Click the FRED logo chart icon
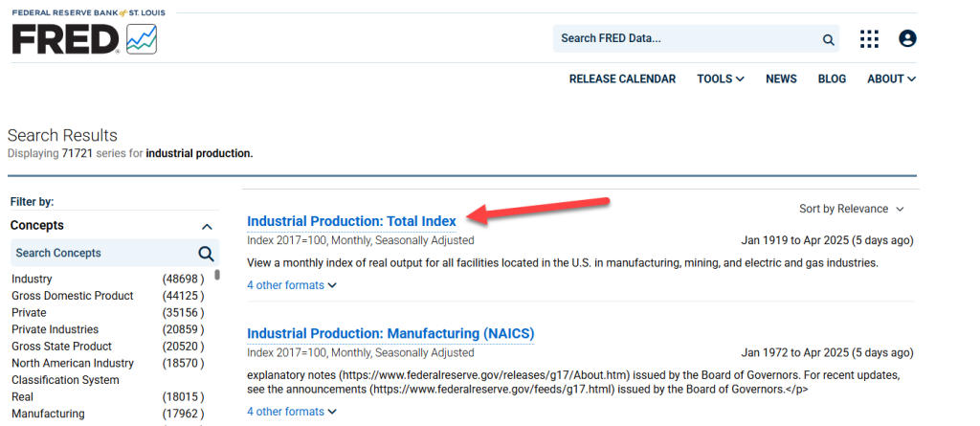This screenshot has height=426, width=980. [x=142, y=39]
